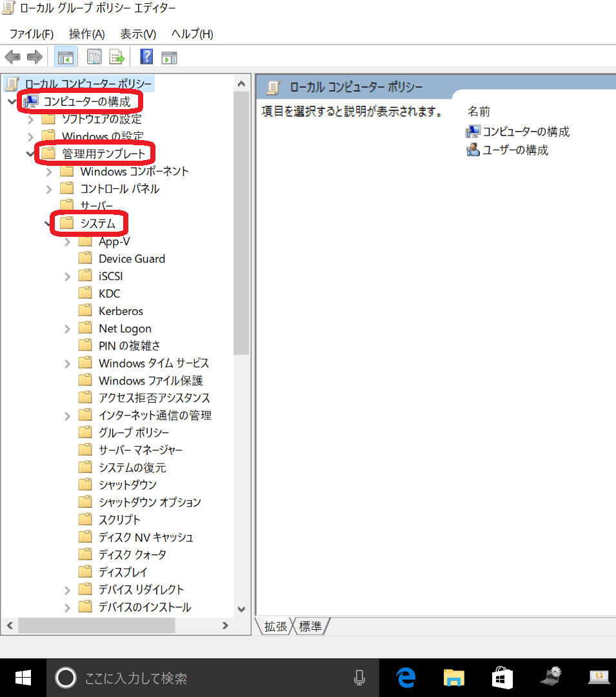Select the ディスク NV キャッシュ folder
The height and width of the screenshot is (697, 616).
tap(146, 538)
